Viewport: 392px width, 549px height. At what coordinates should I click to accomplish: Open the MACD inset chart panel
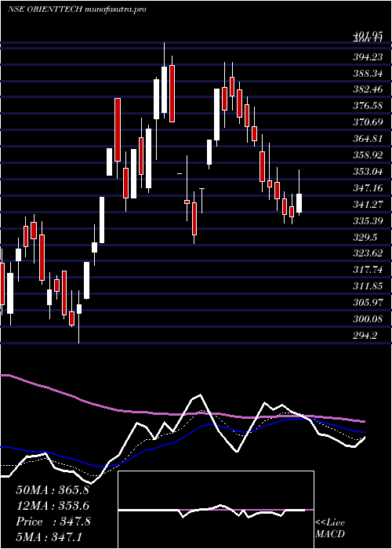point(216,510)
